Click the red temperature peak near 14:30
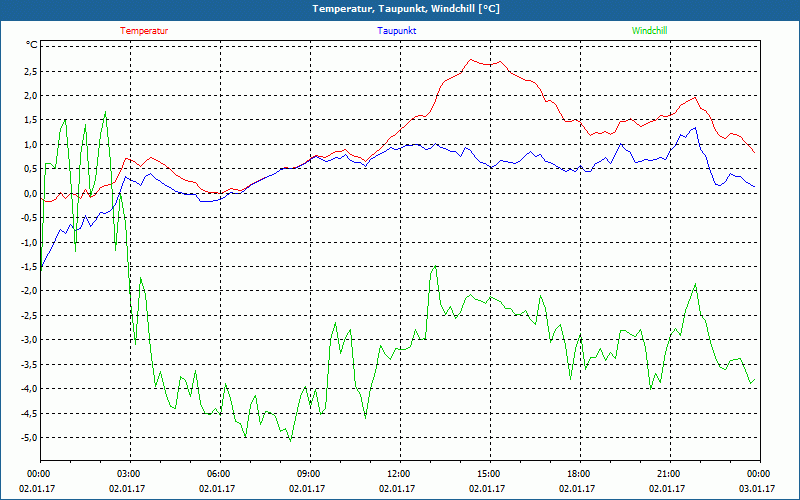Image resolution: width=800 pixels, height=500 pixels. [x=470, y=59]
